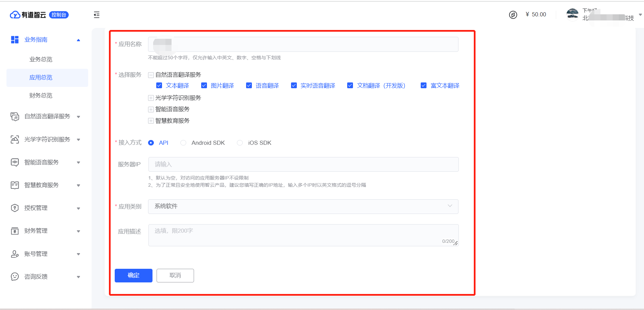The width and height of the screenshot is (644, 310).
Task: Click the 确定 button
Action: click(x=133, y=275)
